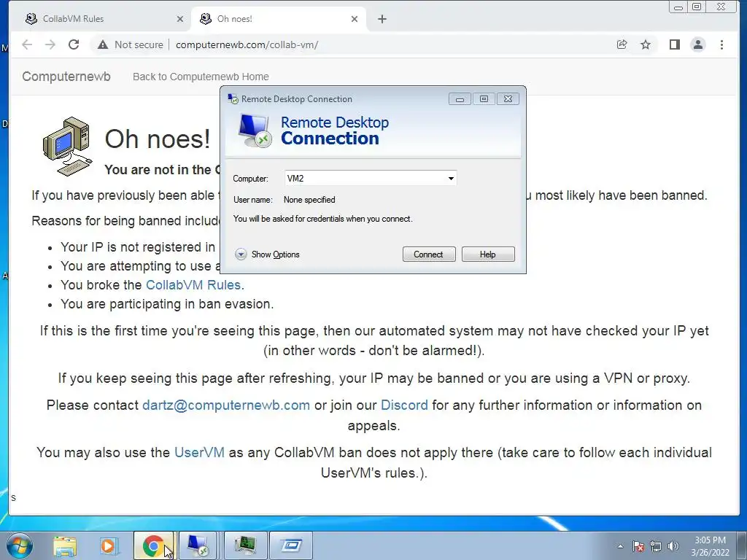Viewport: 747px width, 560px height.
Task: Click the Chrome back arrow
Action: click(27, 44)
